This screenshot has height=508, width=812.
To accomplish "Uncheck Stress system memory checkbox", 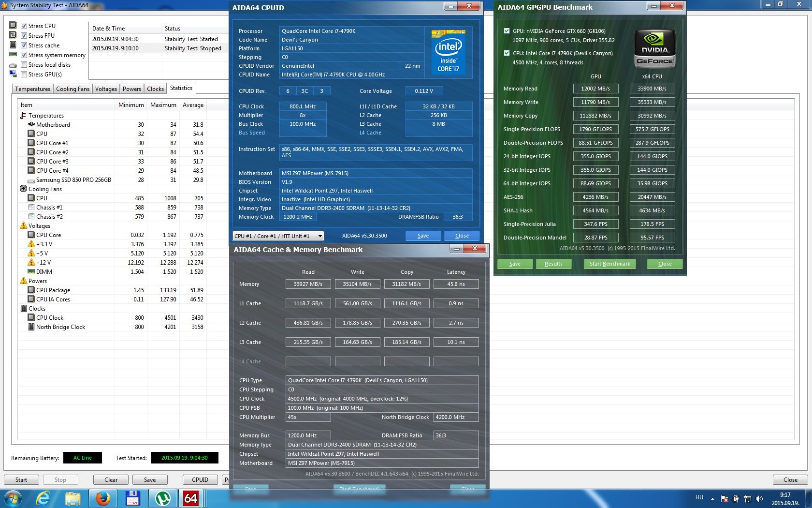I will [x=24, y=55].
